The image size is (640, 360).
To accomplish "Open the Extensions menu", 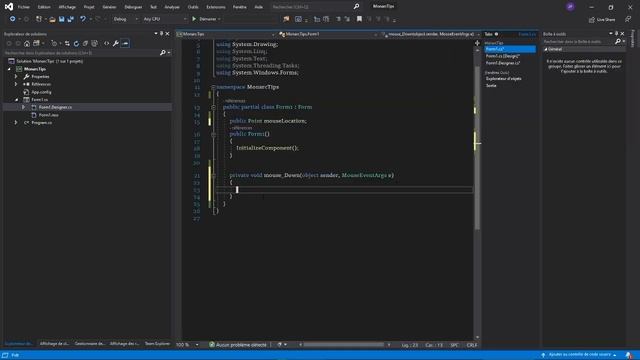I will (216, 7).
